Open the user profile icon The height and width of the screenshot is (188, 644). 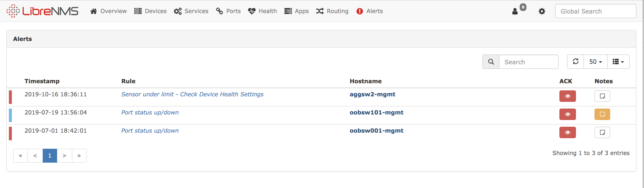(x=515, y=11)
